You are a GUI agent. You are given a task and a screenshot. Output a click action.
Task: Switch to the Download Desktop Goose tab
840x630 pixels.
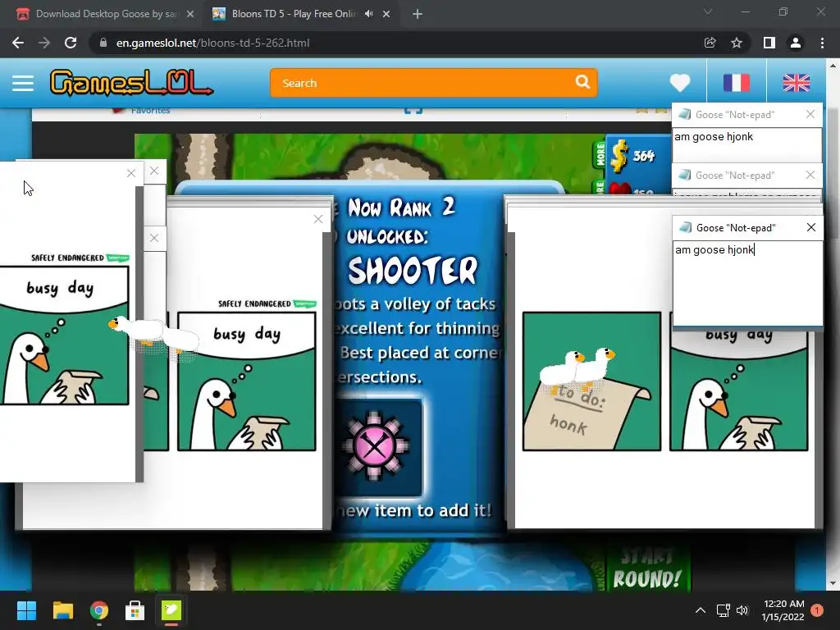(104, 14)
